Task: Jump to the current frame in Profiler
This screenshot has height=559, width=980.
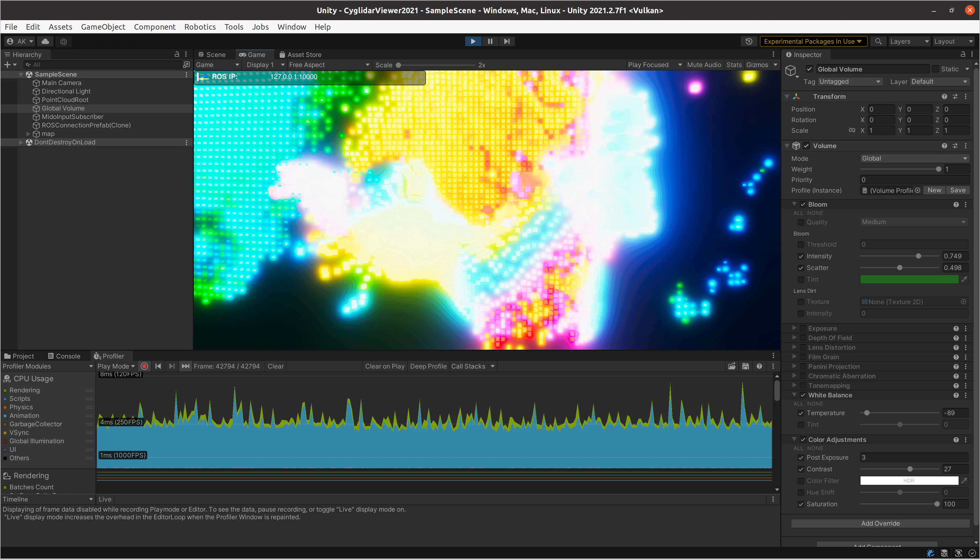Action: [185, 366]
